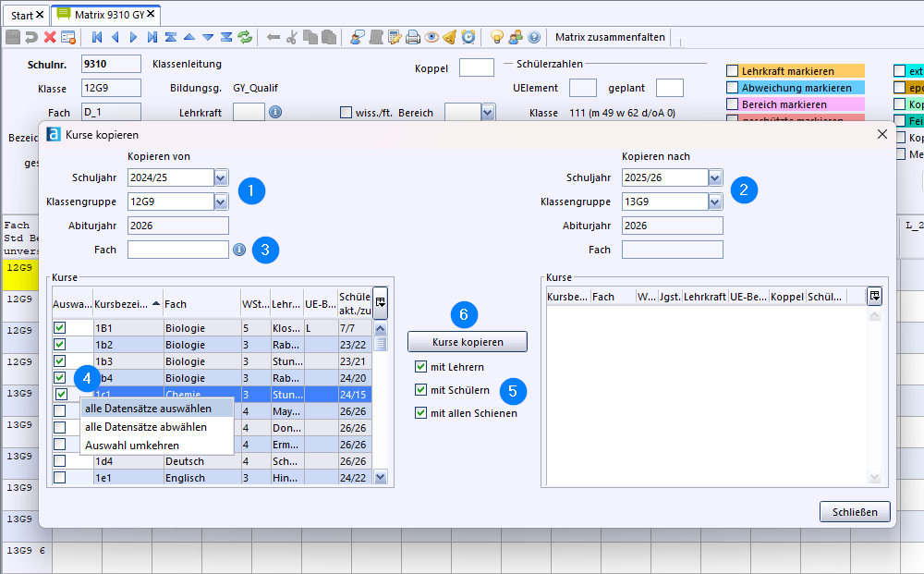
Task: Click the info icon beside Fach field
Action: pyautogui.click(x=238, y=250)
